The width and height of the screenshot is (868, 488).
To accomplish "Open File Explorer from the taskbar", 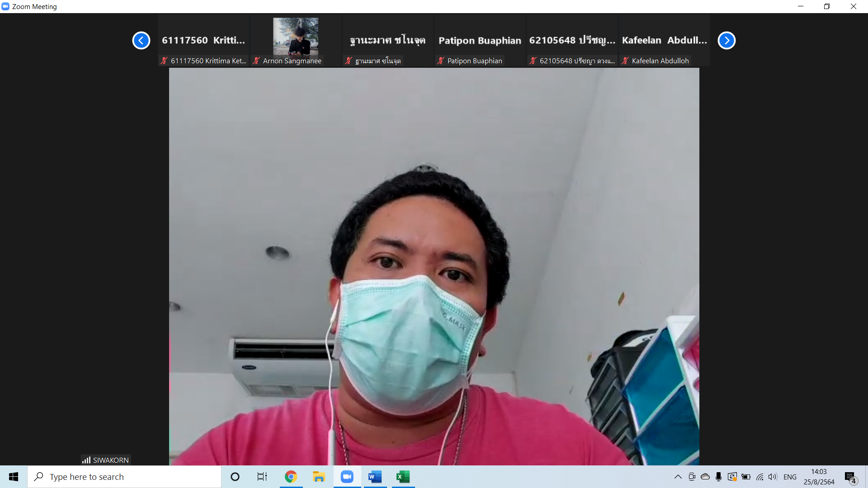I will (x=319, y=477).
